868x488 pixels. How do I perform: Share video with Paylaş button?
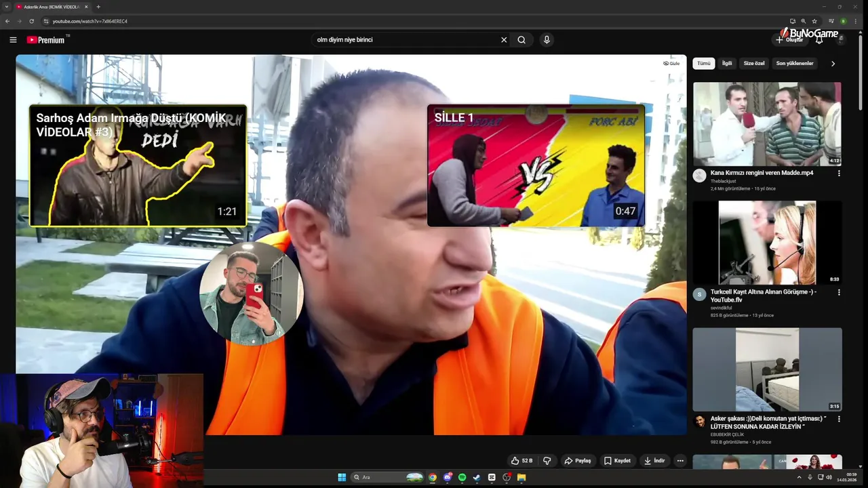(x=578, y=461)
